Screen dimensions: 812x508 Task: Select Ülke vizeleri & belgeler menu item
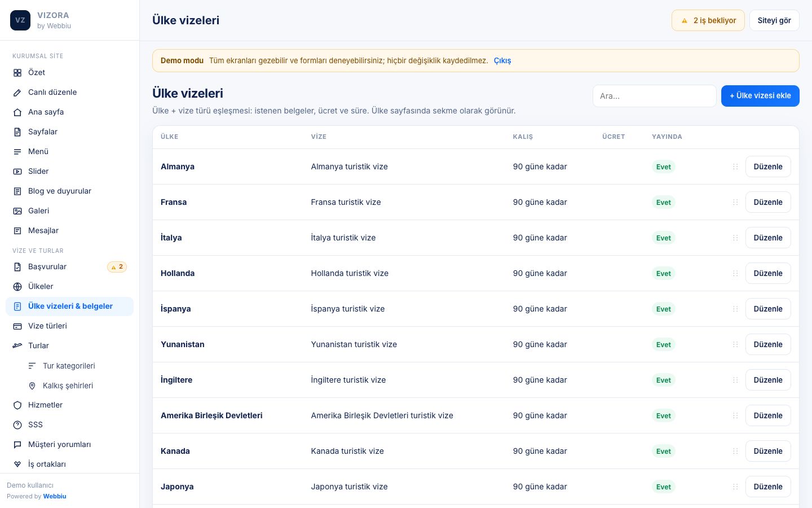69,306
